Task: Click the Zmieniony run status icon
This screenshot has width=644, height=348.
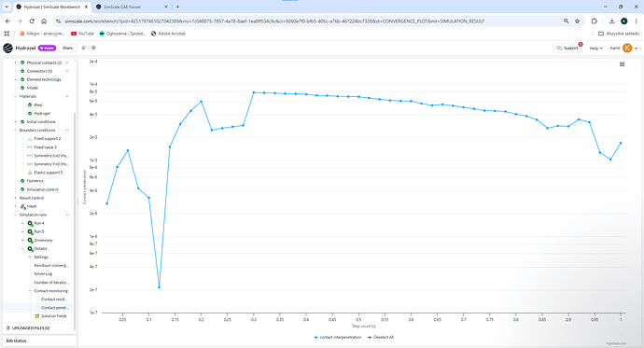Action: 30,240
